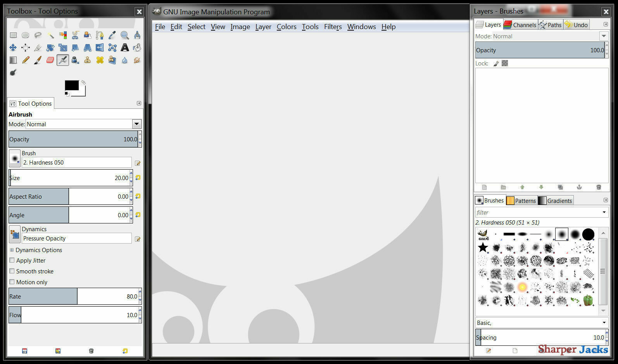Expand the Dynamics Options section
This screenshot has height=364, width=618.
click(12, 250)
